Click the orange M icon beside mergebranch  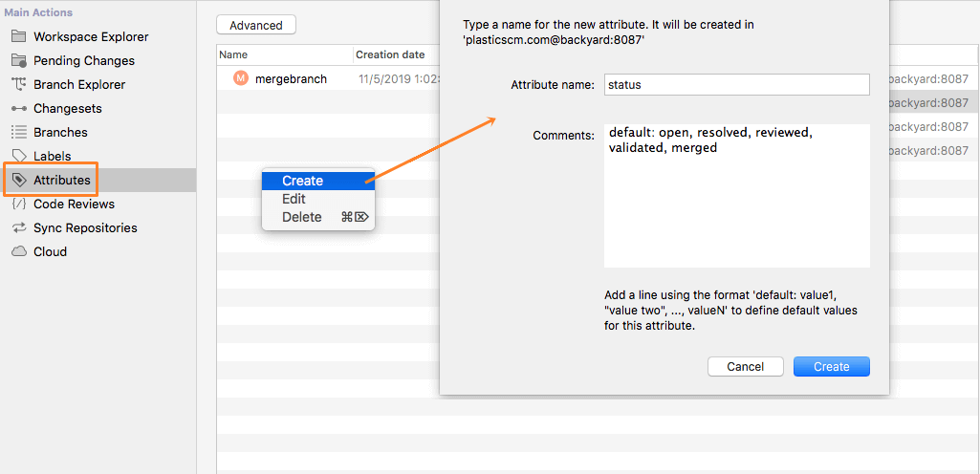(x=241, y=79)
